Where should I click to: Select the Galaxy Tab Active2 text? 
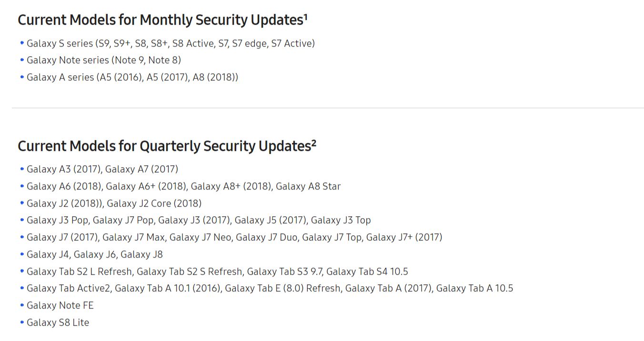[x=68, y=289]
